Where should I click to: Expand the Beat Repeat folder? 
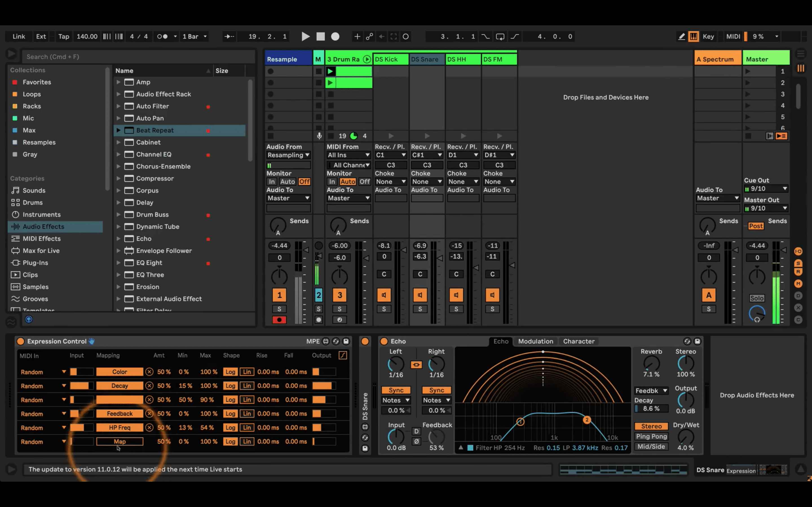click(x=118, y=130)
